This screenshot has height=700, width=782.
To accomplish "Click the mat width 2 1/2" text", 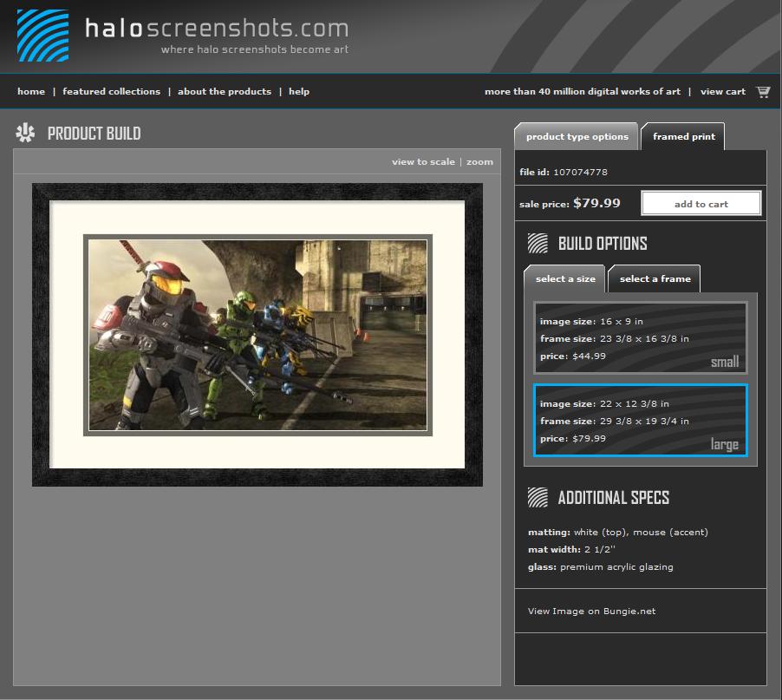I will point(571,549).
